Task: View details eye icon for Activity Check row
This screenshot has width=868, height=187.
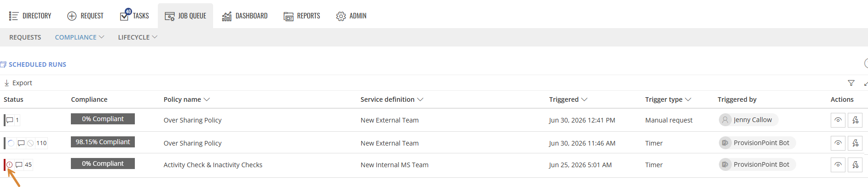Action: pyautogui.click(x=838, y=164)
